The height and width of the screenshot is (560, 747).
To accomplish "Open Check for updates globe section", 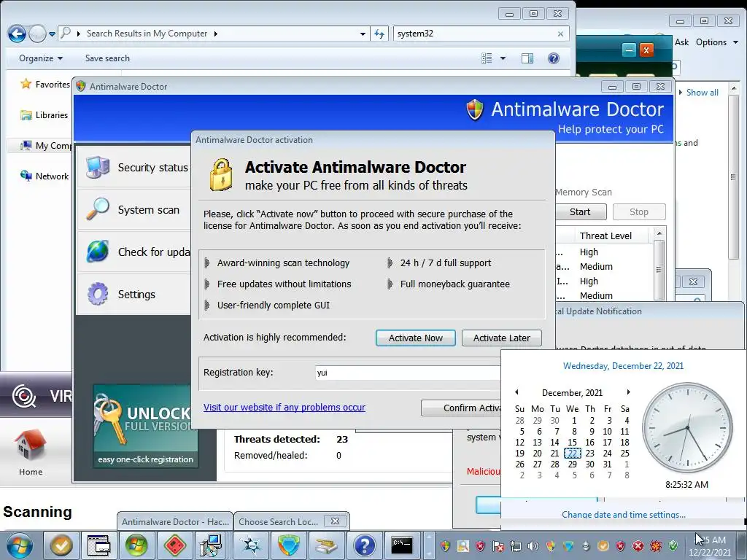I will click(134, 252).
